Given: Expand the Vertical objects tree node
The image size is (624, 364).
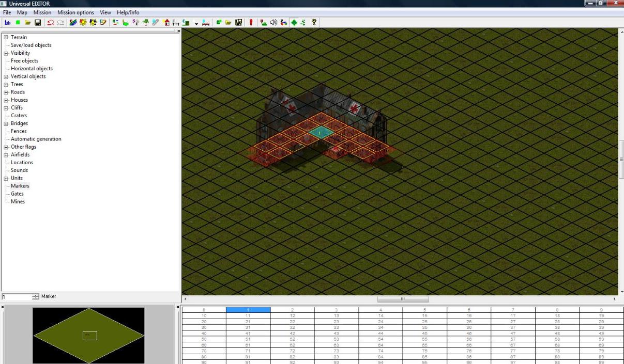Looking at the screenshot, I should (6, 76).
